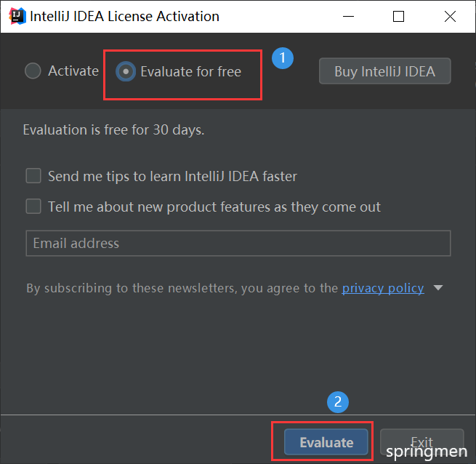The height and width of the screenshot is (464, 476).
Task: Click the IntelliJ IDEA logo in title bar
Action: (x=17, y=16)
